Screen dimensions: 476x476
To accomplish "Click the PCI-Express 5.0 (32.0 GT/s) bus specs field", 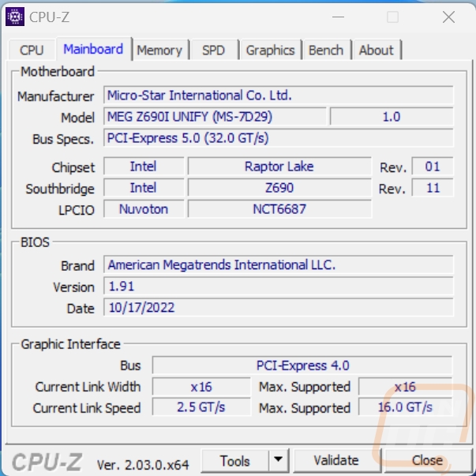I will [279, 138].
